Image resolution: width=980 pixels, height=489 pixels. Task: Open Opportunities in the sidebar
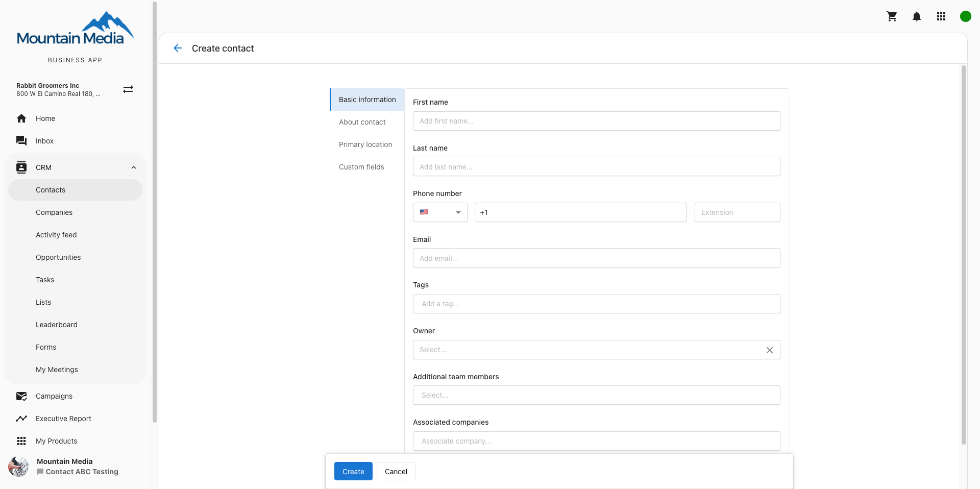click(x=75, y=257)
